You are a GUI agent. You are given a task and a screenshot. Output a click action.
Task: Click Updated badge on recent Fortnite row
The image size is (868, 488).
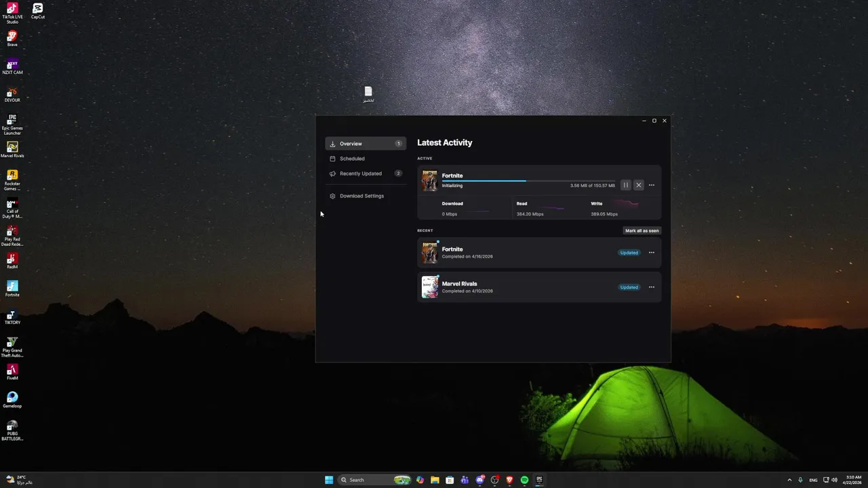[x=629, y=253]
